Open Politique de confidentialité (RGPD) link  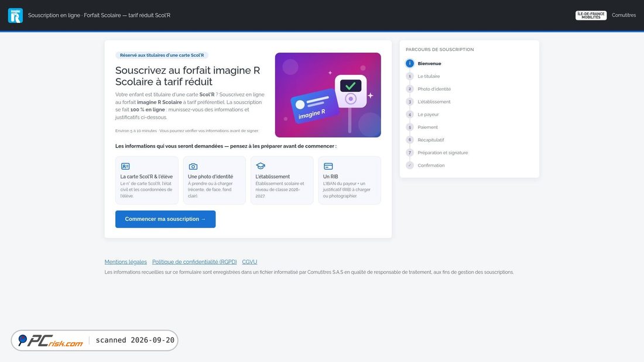194,262
